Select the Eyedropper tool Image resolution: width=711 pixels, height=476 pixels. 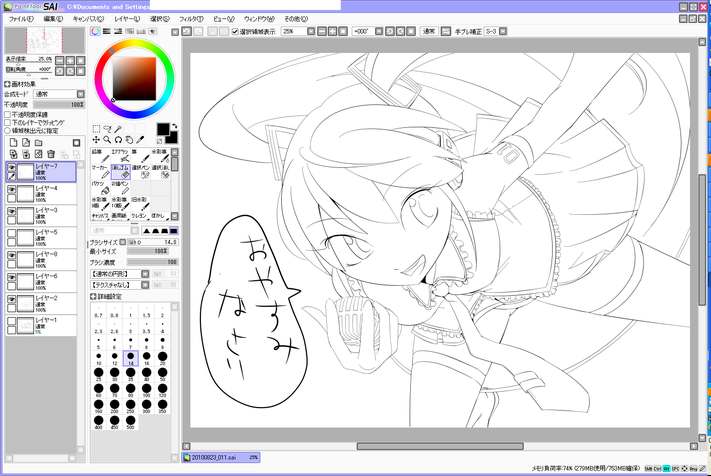[x=140, y=140]
